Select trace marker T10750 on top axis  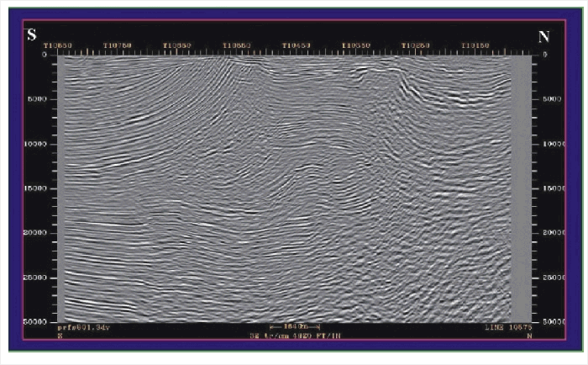click(x=117, y=45)
